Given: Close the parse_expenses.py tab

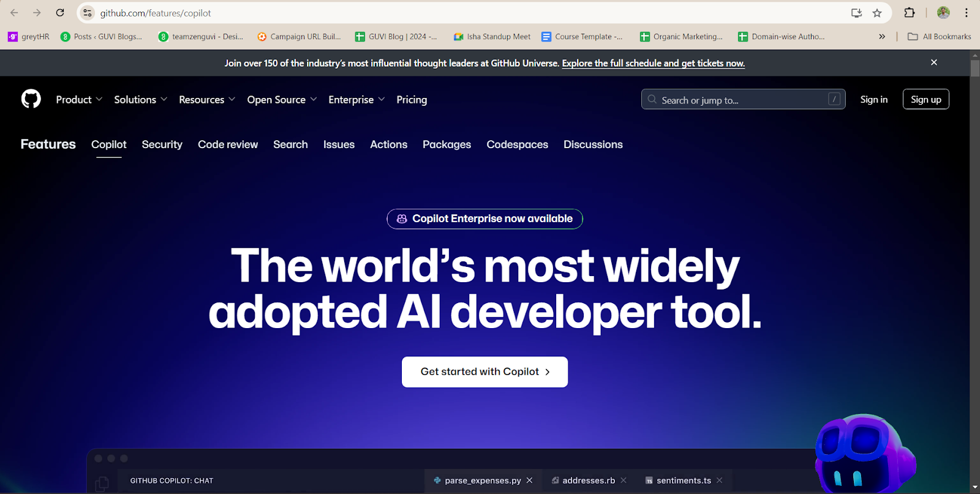Looking at the screenshot, I should (530, 481).
